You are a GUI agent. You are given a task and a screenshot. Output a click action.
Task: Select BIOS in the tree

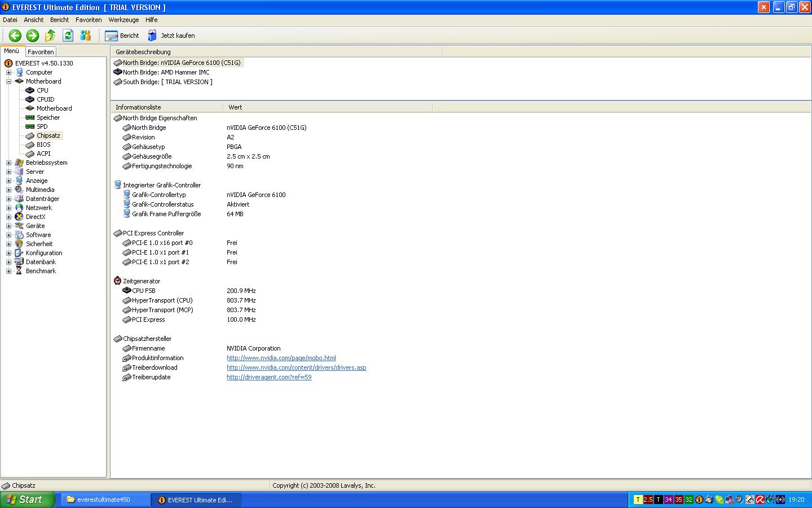coord(43,144)
